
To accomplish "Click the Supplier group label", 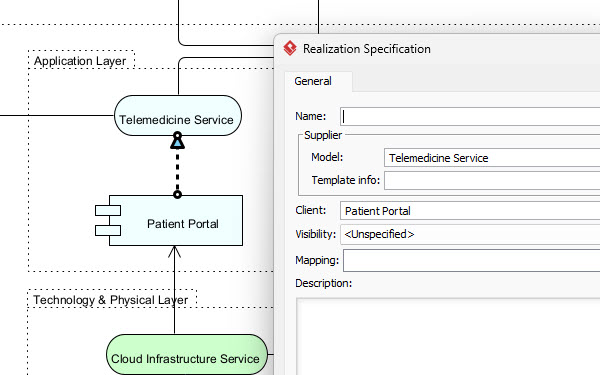I will [x=323, y=135].
